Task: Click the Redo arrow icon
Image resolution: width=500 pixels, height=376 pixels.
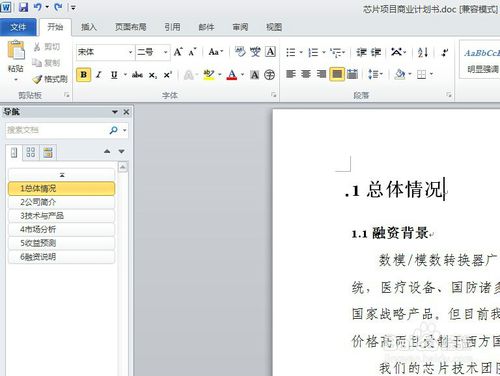Action: pyautogui.click(x=58, y=7)
